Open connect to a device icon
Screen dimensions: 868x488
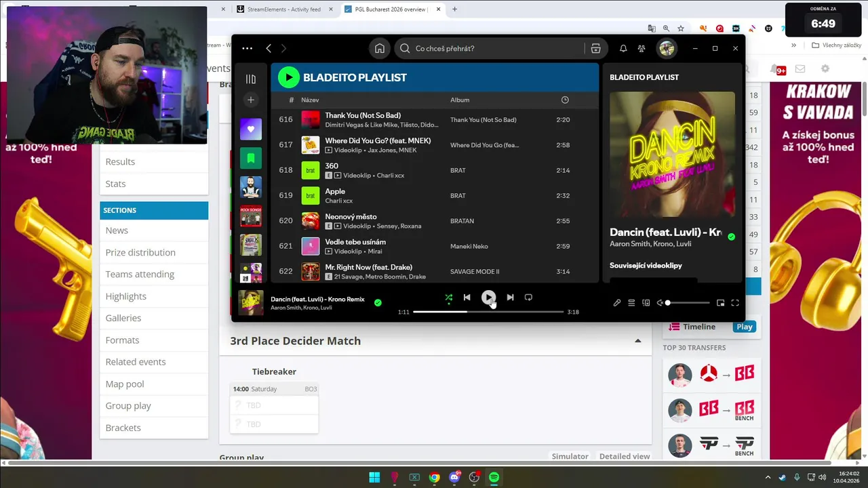tap(646, 303)
